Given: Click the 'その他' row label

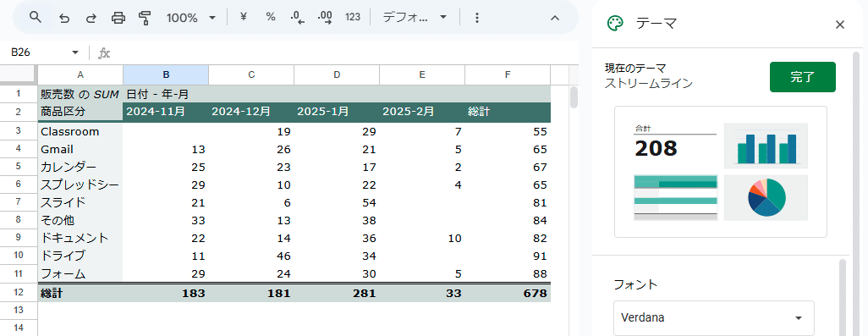Looking at the screenshot, I should coord(80,220).
